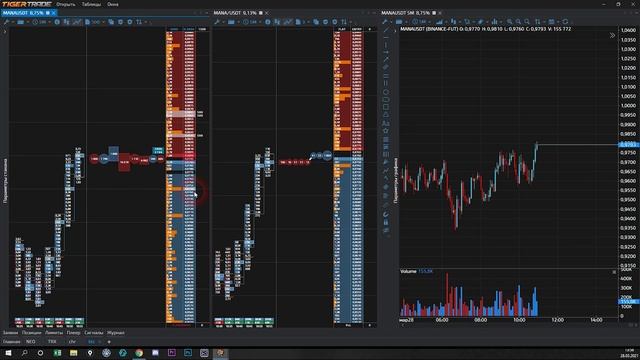Switch to the Позиции bottom tab
This screenshot has height=360, width=640.
tap(31, 333)
